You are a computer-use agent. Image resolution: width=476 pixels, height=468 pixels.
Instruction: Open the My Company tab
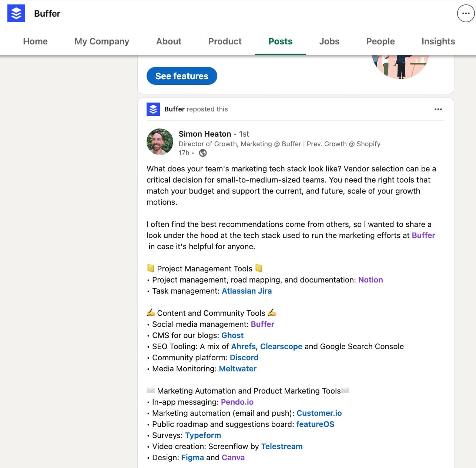point(102,41)
